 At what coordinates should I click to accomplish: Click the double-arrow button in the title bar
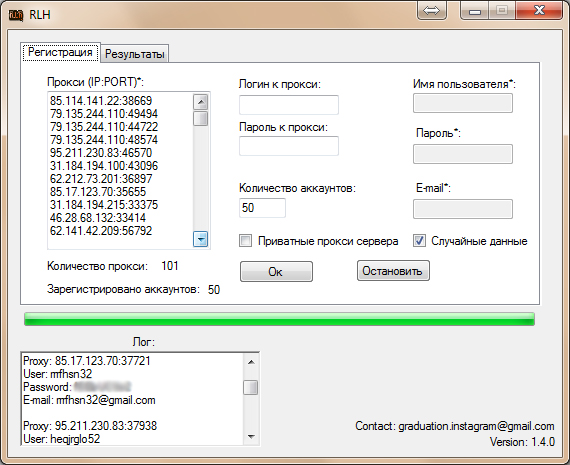tap(431, 11)
